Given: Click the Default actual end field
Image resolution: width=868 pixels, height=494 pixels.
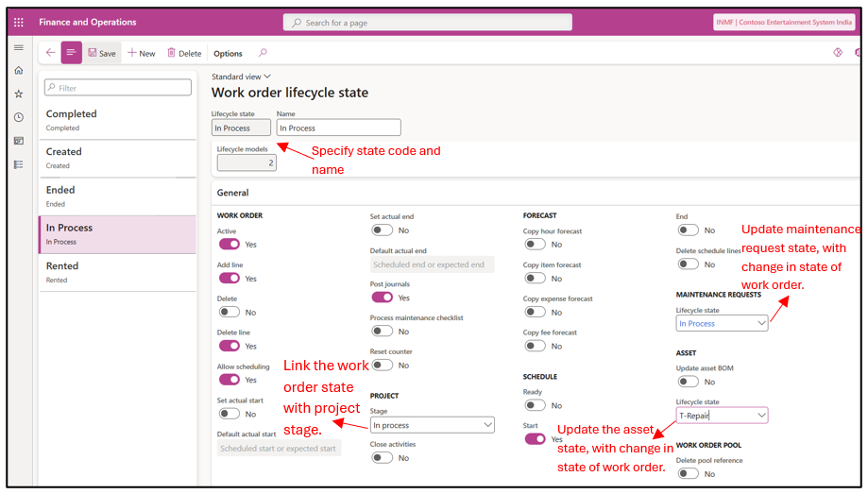Looking at the screenshot, I should pos(432,264).
